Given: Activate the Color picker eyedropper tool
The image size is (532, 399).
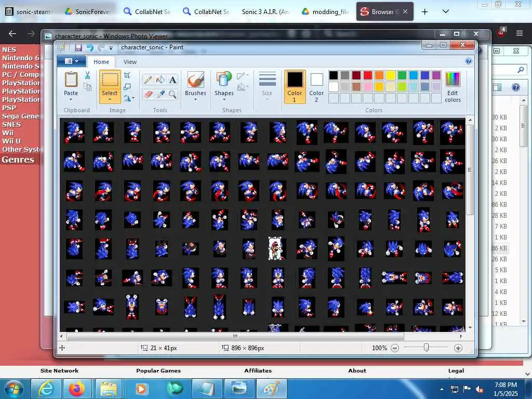Looking at the screenshot, I should coord(161,95).
